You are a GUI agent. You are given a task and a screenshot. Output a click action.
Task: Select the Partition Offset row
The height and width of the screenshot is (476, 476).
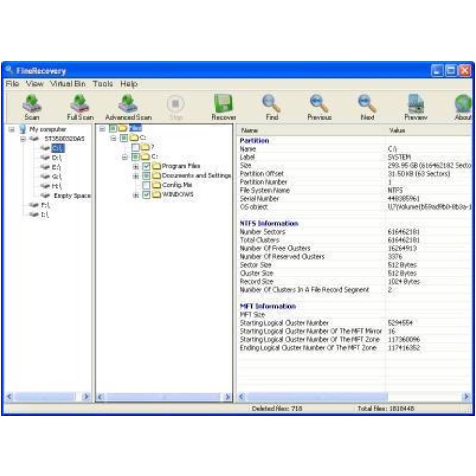354,174
